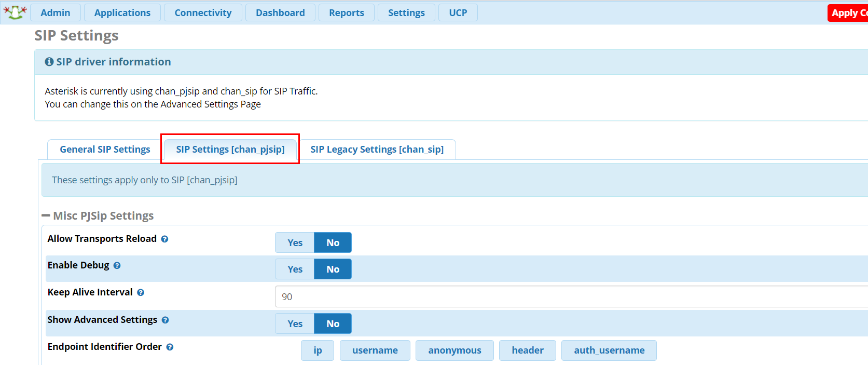The height and width of the screenshot is (365, 868).
Task: Click the header endpoint identifier button
Action: 528,350
